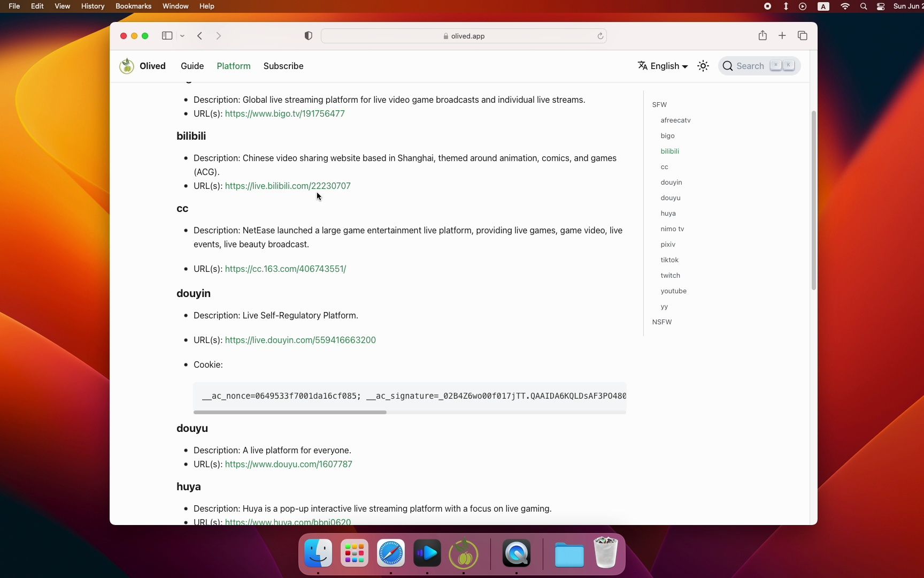Go forward to the next page
This screenshot has height=578, width=924.
tap(218, 36)
